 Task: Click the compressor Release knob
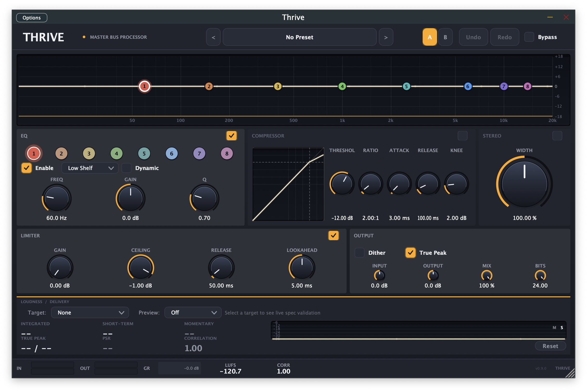point(428,184)
